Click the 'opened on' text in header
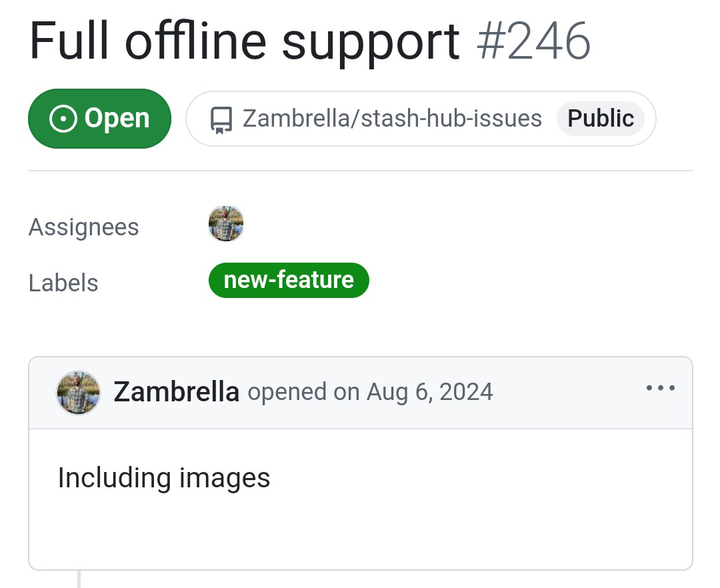This screenshot has width=720, height=588. (303, 393)
